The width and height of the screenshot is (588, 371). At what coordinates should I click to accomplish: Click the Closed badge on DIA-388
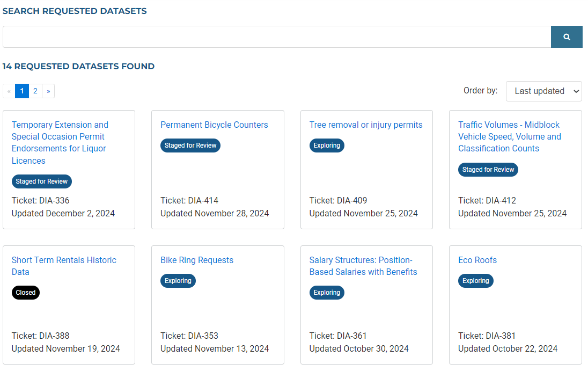tap(25, 292)
